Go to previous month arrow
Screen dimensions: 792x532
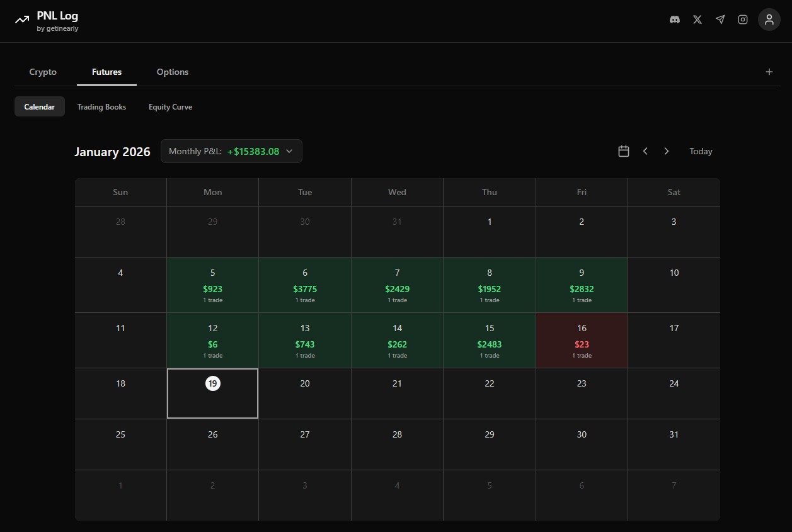pyautogui.click(x=645, y=151)
